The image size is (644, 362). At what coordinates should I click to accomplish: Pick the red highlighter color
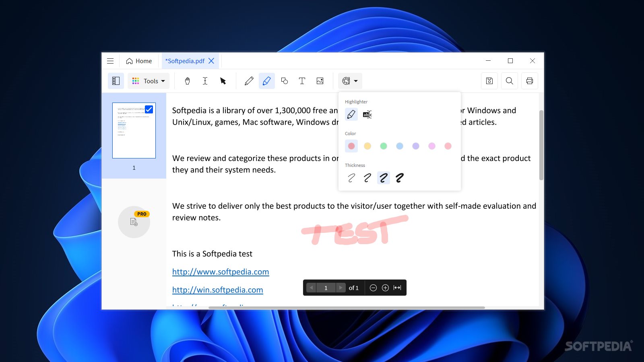point(351,146)
